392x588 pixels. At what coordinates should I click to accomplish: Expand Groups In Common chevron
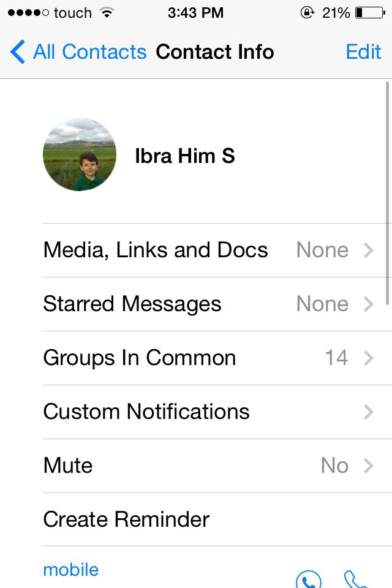tap(368, 358)
